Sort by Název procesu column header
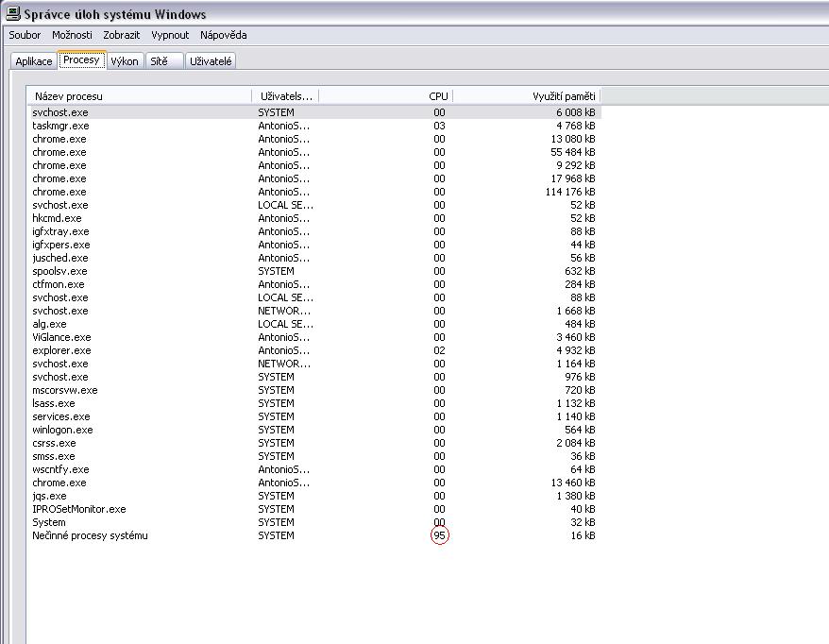Image resolution: width=829 pixels, height=644 pixels. point(140,96)
